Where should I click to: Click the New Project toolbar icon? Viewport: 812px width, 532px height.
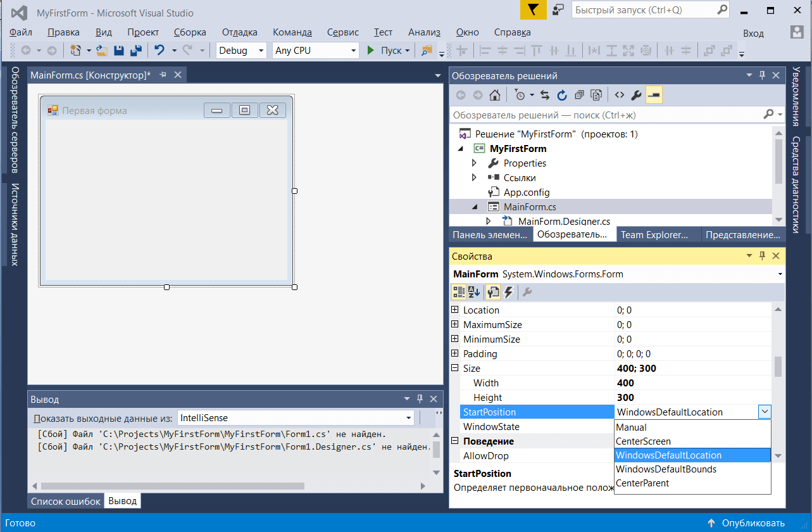(x=77, y=51)
